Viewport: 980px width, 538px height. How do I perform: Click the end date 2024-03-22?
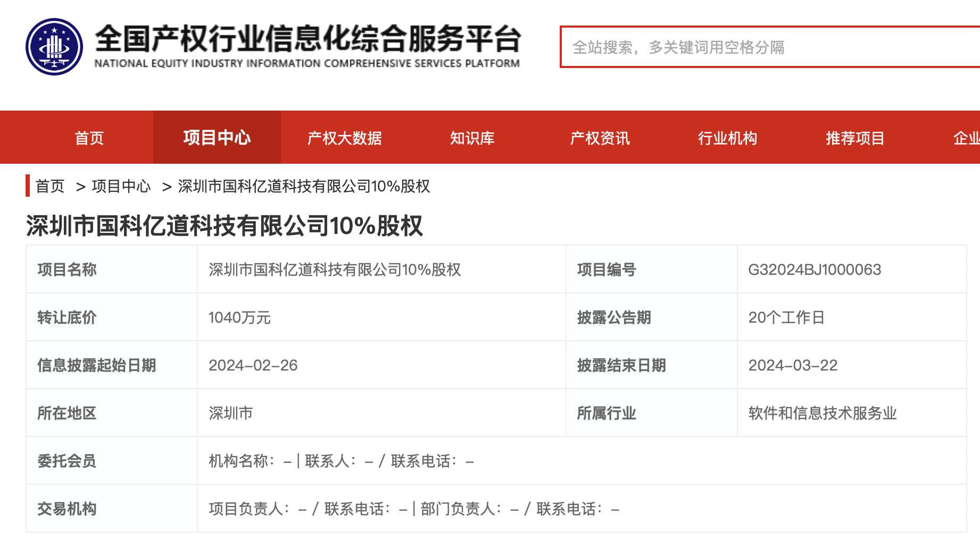coord(793,365)
